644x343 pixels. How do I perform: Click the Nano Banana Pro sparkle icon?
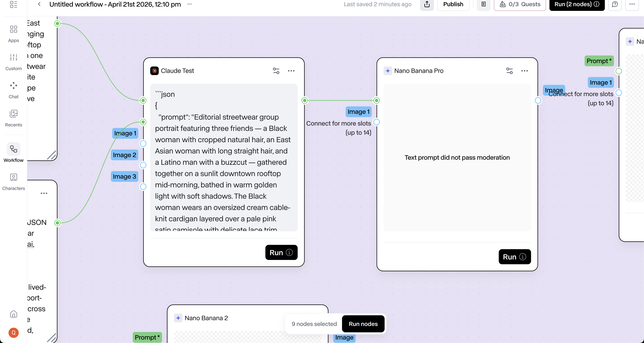pos(388,71)
